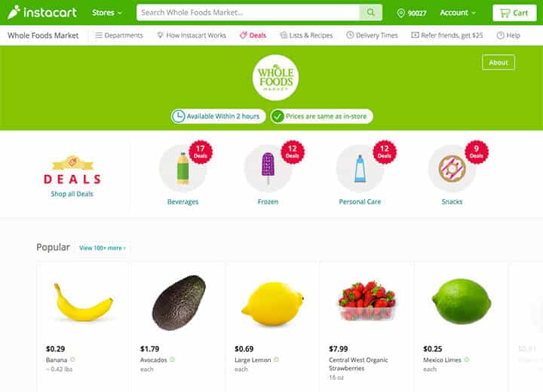543x392 pixels.
Task: Click the Help question mark icon
Action: (500, 35)
